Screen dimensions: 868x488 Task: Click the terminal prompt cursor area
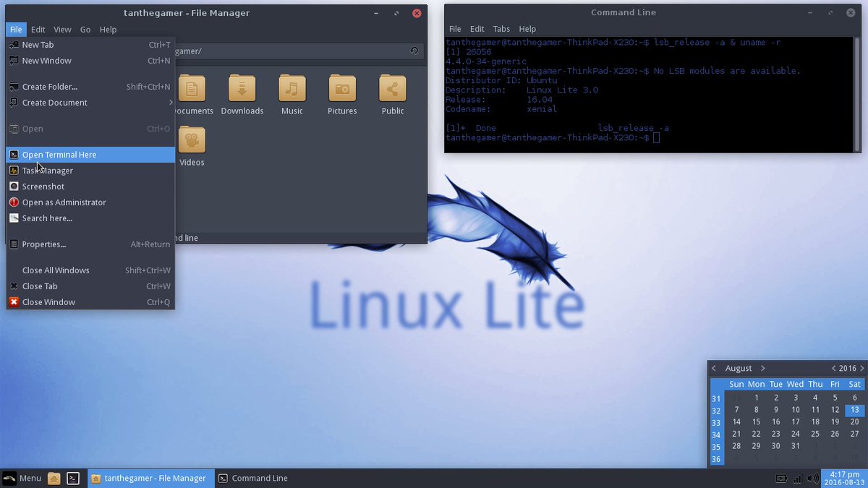point(656,137)
